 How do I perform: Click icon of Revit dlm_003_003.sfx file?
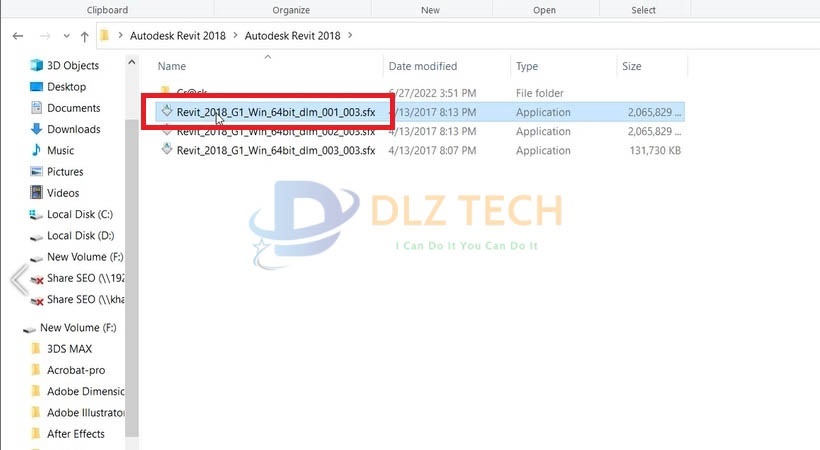167,149
